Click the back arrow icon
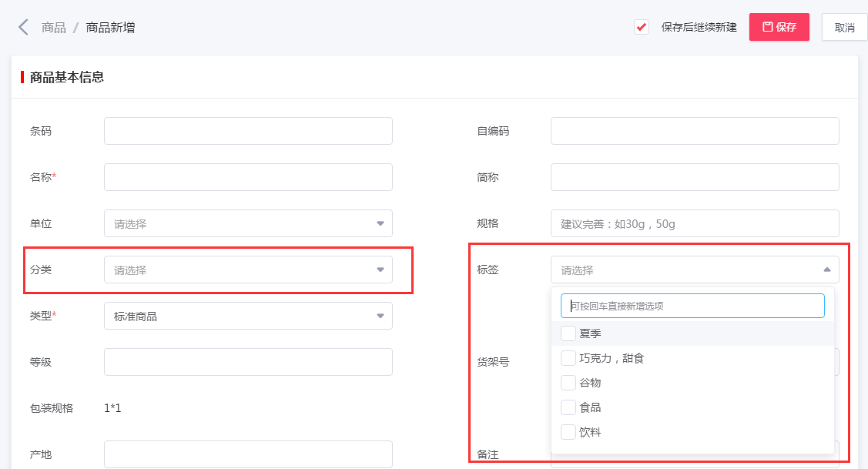 (x=23, y=28)
